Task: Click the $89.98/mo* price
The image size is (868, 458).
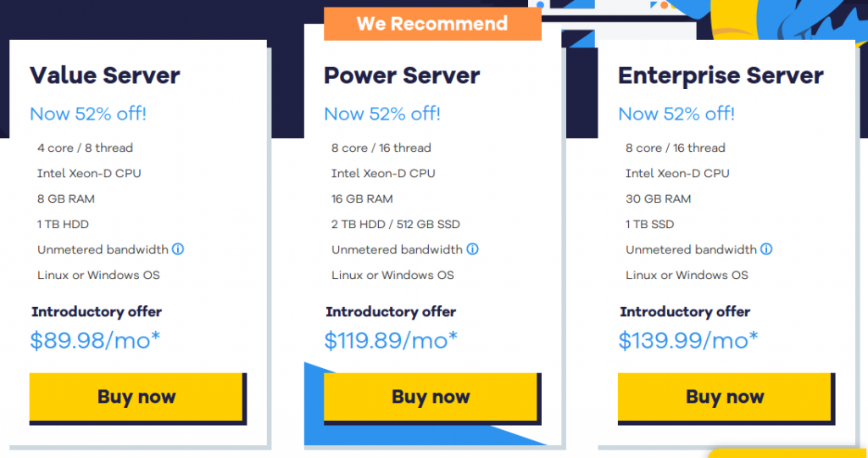Action: (x=96, y=341)
